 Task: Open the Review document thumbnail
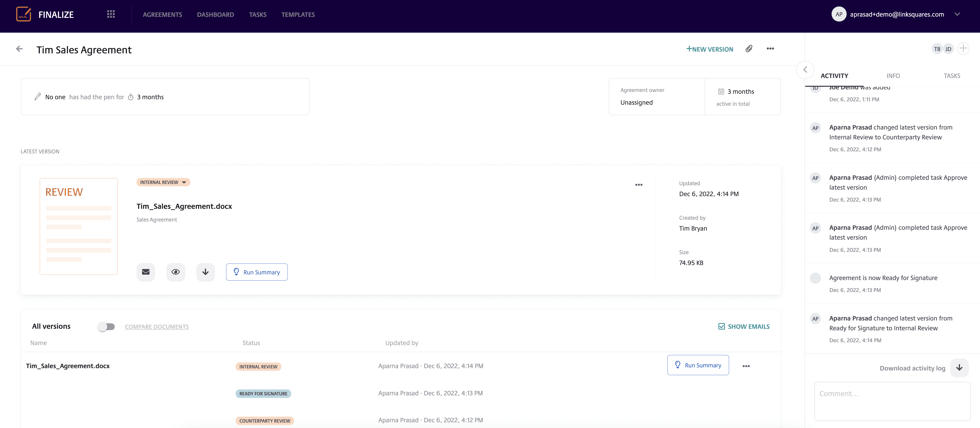click(79, 226)
